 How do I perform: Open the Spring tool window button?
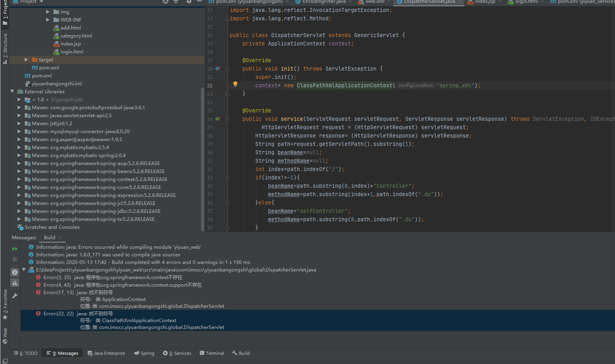coord(144,353)
